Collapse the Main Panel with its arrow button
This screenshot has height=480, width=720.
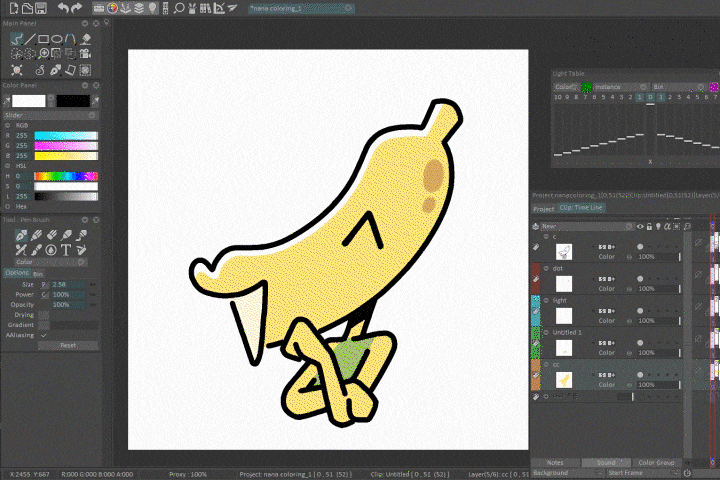pyautogui.click(x=85, y=23)
